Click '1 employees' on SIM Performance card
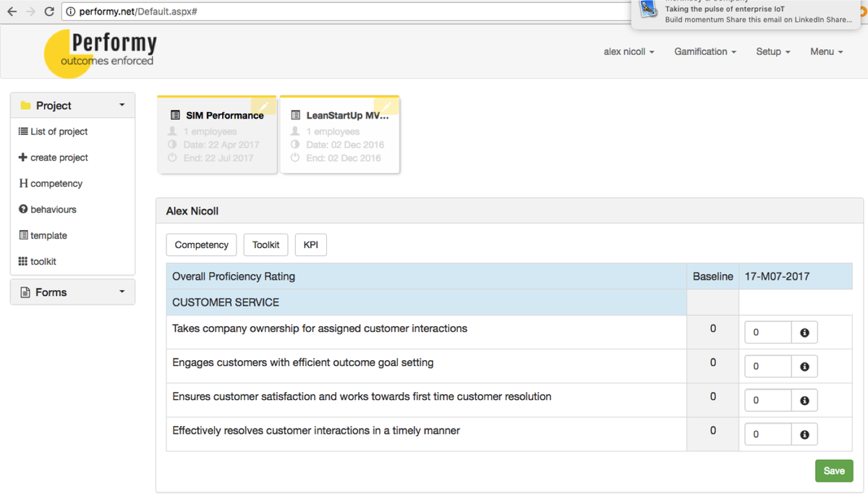The height and width of the screenshot is (499, 868). [x=210, y=132]
